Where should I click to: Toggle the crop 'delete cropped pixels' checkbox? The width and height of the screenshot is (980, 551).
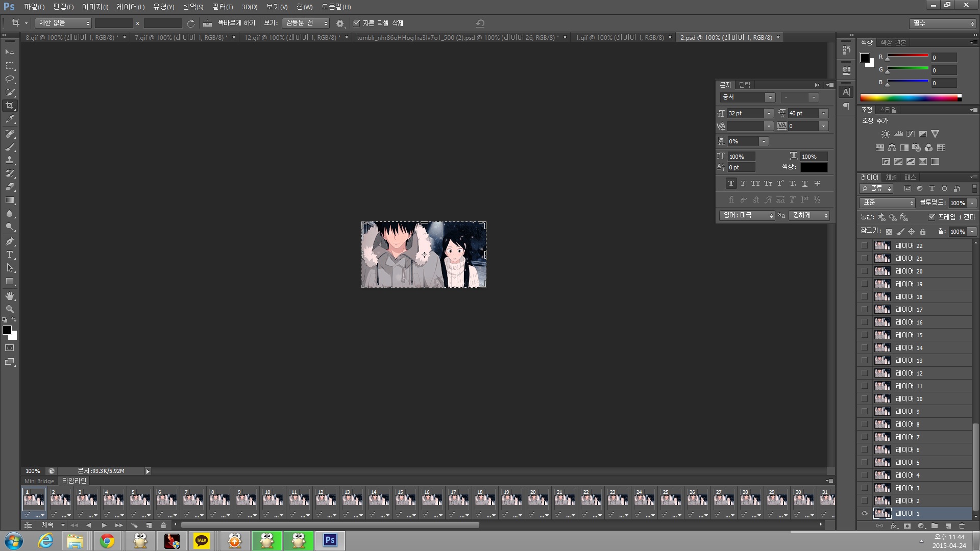coord(357,23)
